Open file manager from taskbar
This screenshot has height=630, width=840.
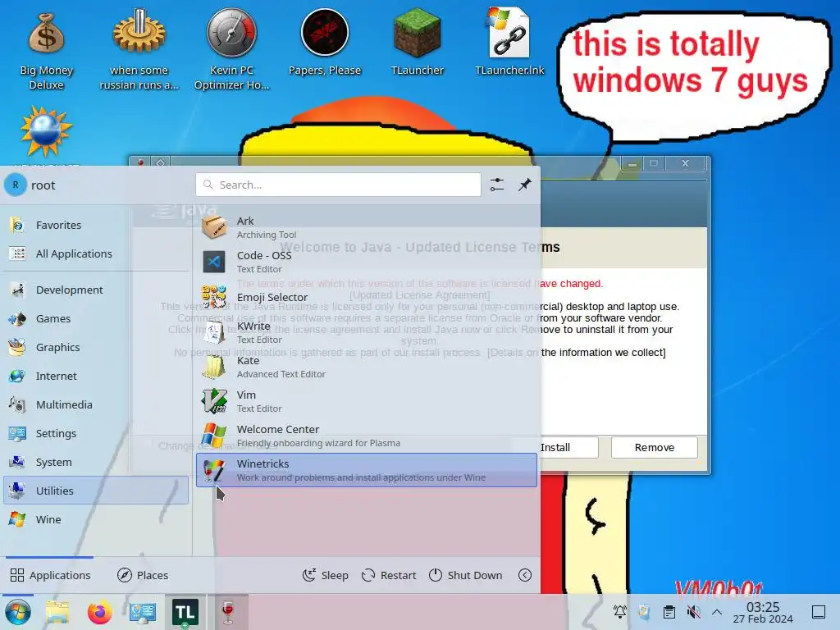pos(57,612)
